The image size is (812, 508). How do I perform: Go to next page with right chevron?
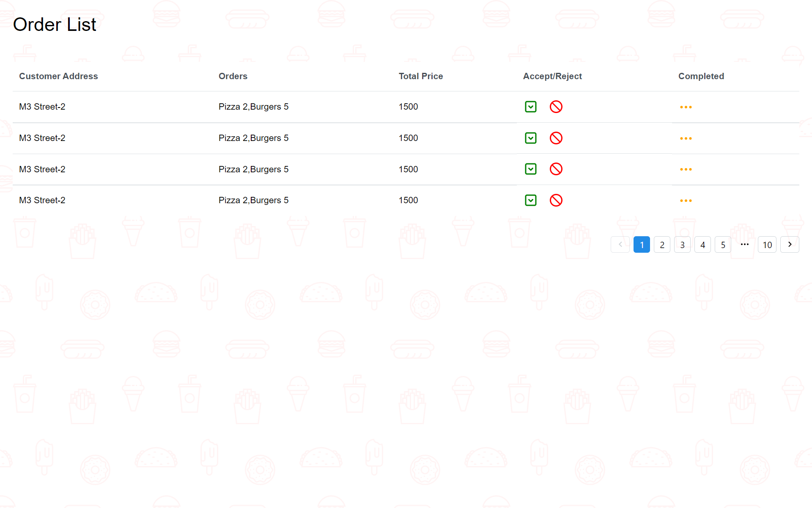789,245
